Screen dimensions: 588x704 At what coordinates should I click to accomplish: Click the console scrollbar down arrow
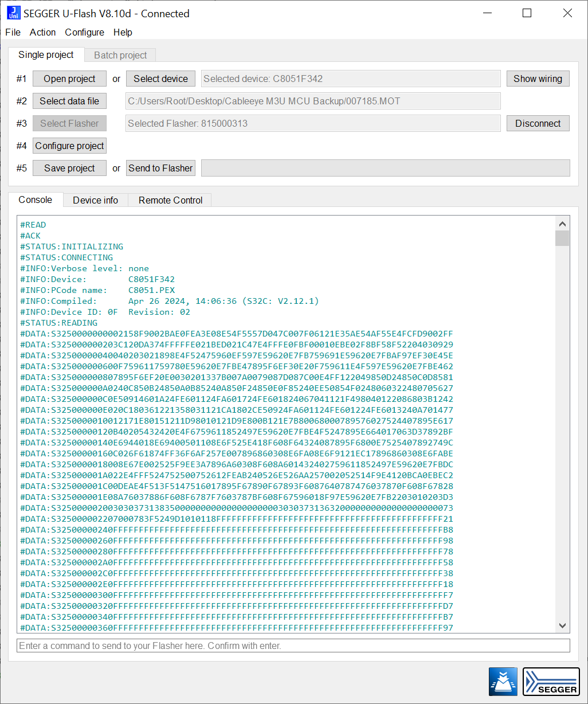click(x=562, y=625)
